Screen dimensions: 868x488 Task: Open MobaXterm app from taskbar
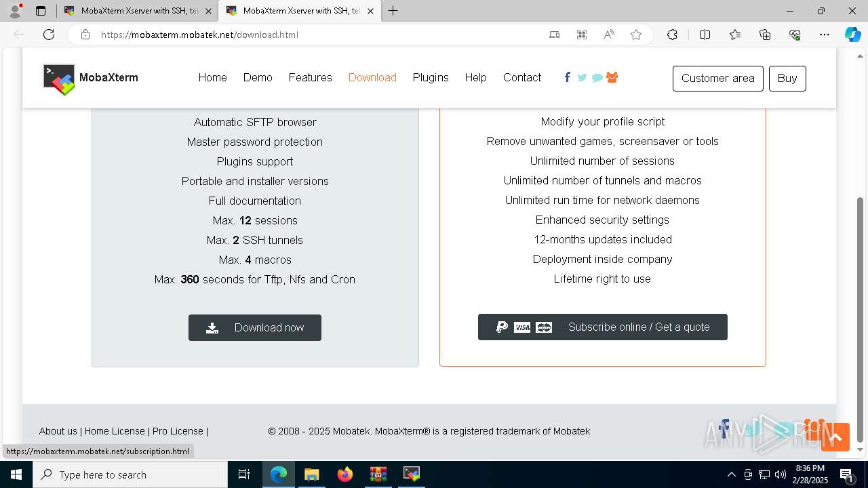(x=412, y=474)
